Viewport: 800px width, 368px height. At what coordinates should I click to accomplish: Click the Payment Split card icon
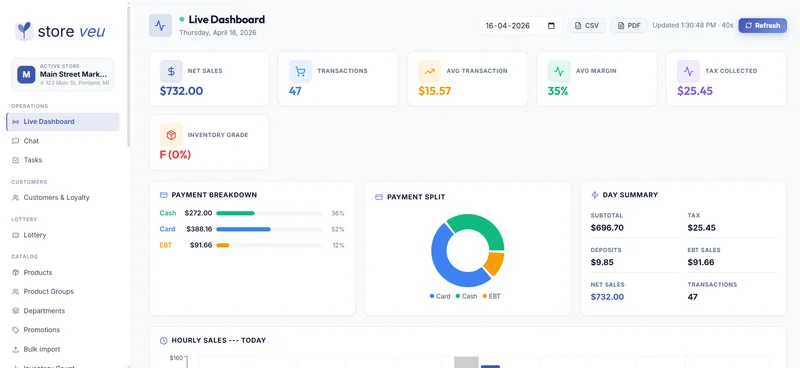tap(379, 197)
